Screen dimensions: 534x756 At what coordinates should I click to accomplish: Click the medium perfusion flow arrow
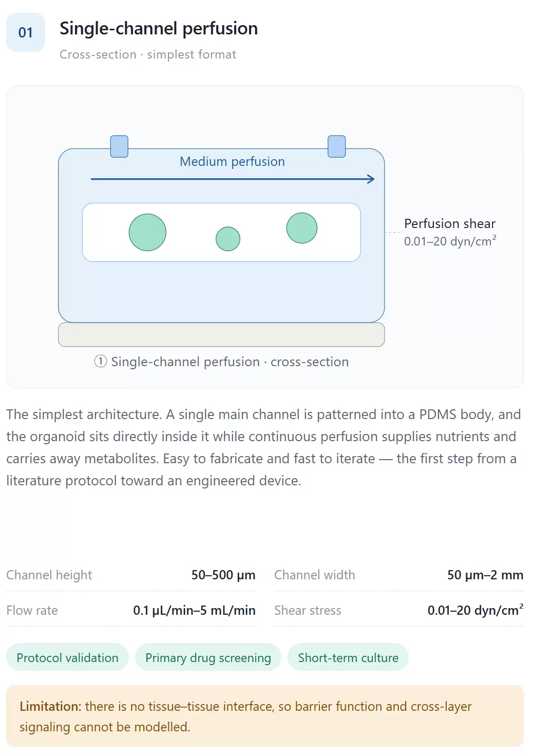point(233,179)
